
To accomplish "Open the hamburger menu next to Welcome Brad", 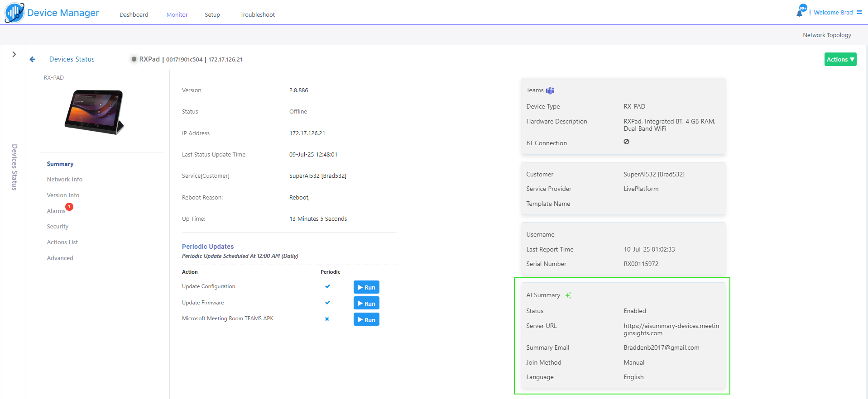I will tap(859, 12).
